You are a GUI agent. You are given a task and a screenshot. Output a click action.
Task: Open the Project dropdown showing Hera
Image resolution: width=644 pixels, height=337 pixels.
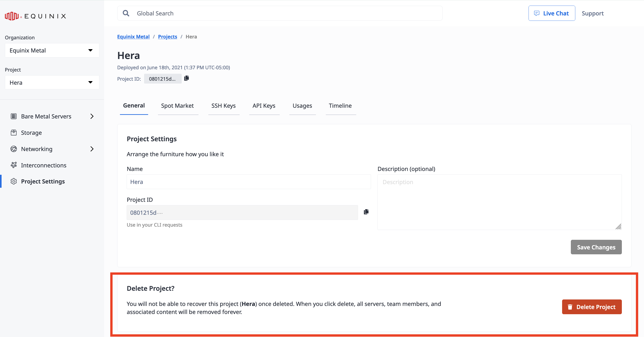pyautogui.click(x=52, y=82)
